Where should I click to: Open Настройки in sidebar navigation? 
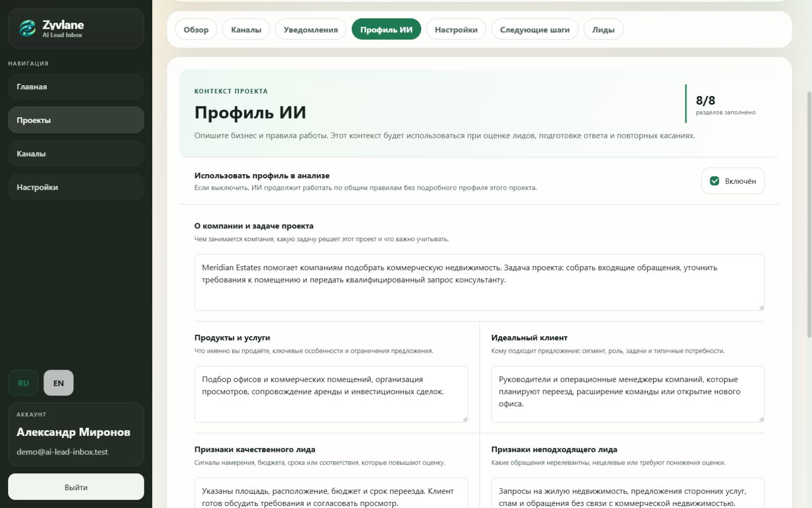click(76, 187)
